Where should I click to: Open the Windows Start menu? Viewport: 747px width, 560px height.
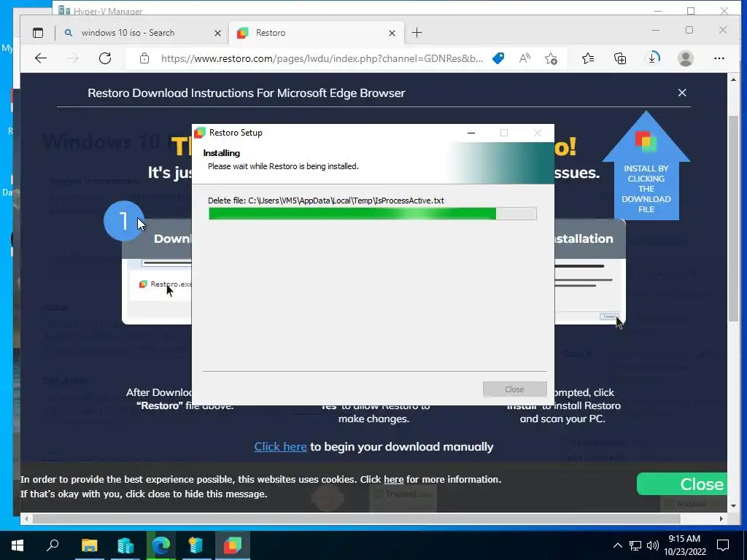pyautogui.click(x=18, y=545)
